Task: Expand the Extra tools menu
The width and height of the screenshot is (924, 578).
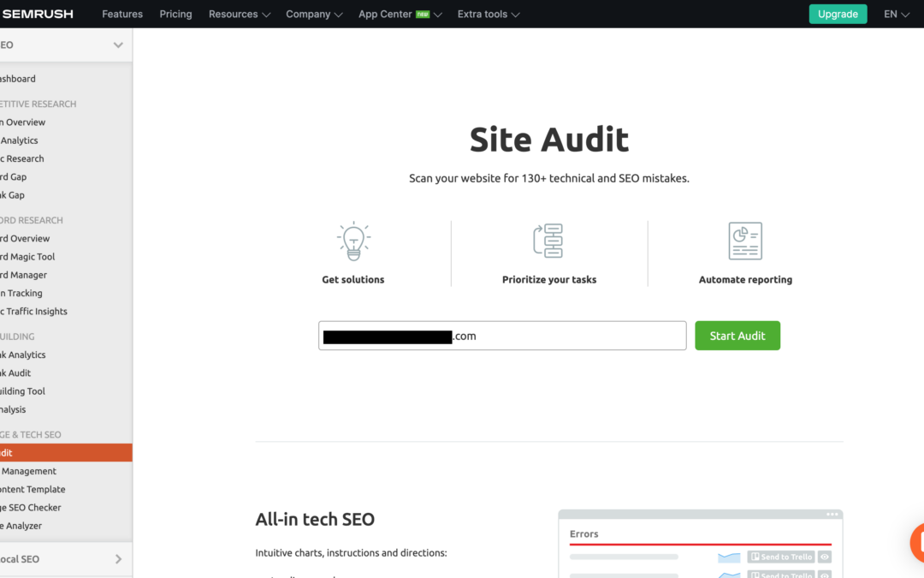Action: click(x=489, y=14)
